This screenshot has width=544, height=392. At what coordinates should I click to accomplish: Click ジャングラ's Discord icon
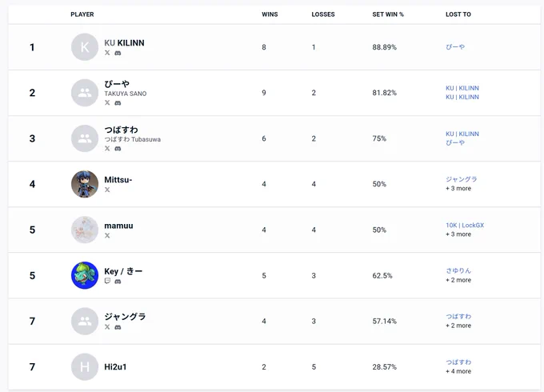118,327
